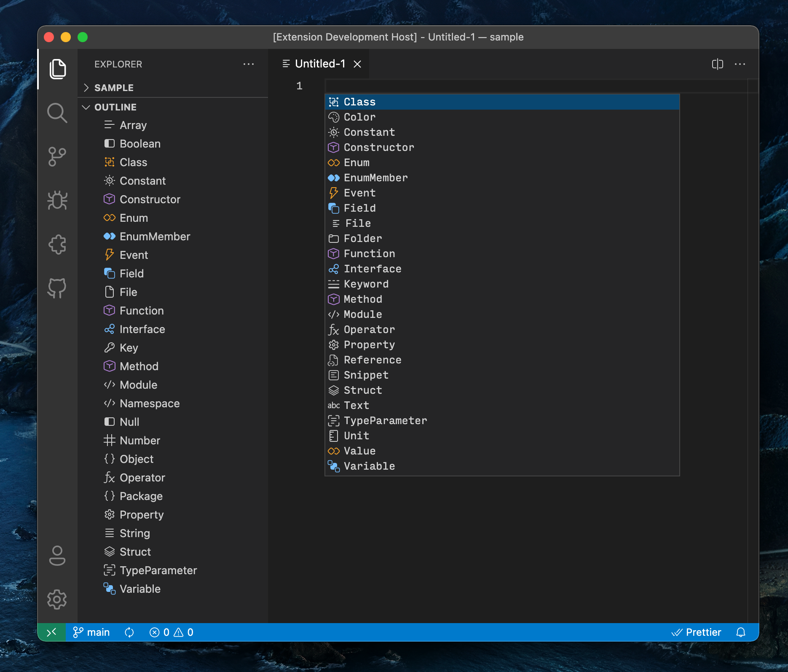Image resolution: width=788 pixels, height=672 pixels.
Task: Open the Run and Debug view
Action: click(57, 201)
